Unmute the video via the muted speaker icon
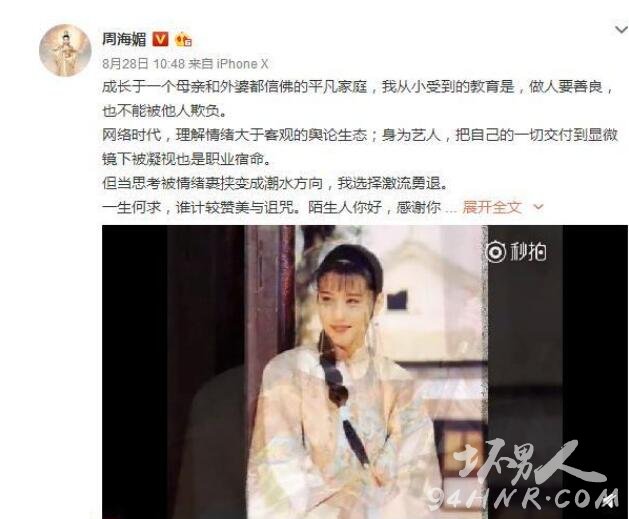The height and width of the screenshot is (519, 629). coord(611,501)
